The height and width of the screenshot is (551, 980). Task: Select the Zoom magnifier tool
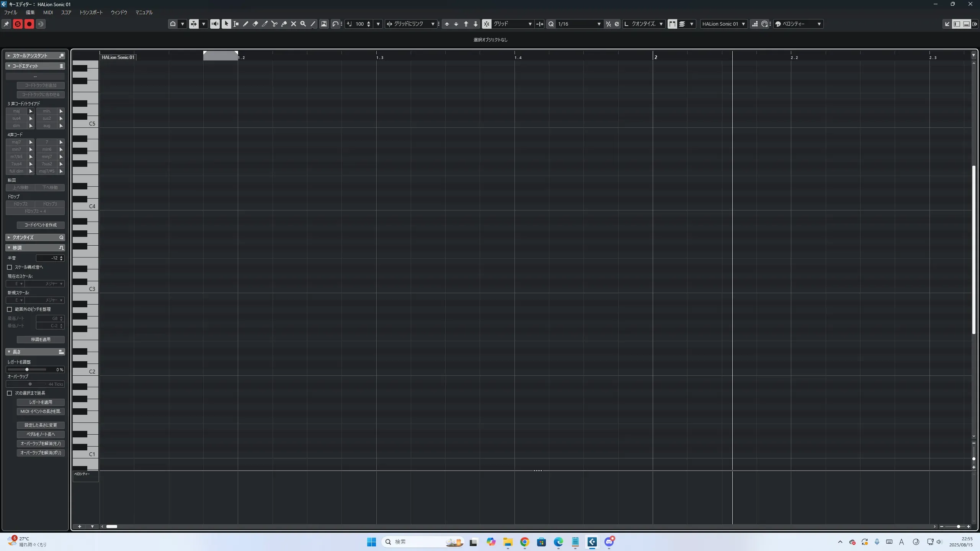pyautogui.click(x=303, y=24)
